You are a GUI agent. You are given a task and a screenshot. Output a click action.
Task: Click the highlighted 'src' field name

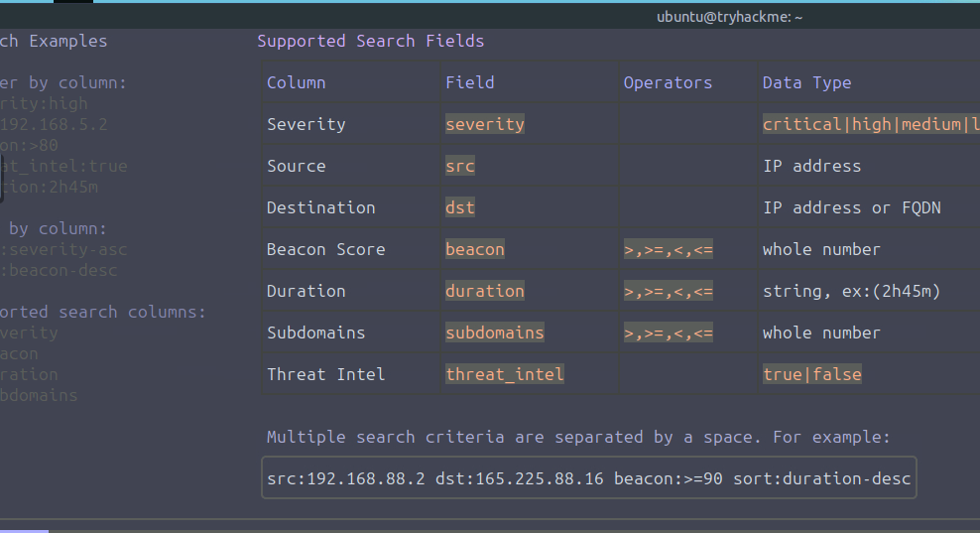pyautogui.click(x=460, y=166)
